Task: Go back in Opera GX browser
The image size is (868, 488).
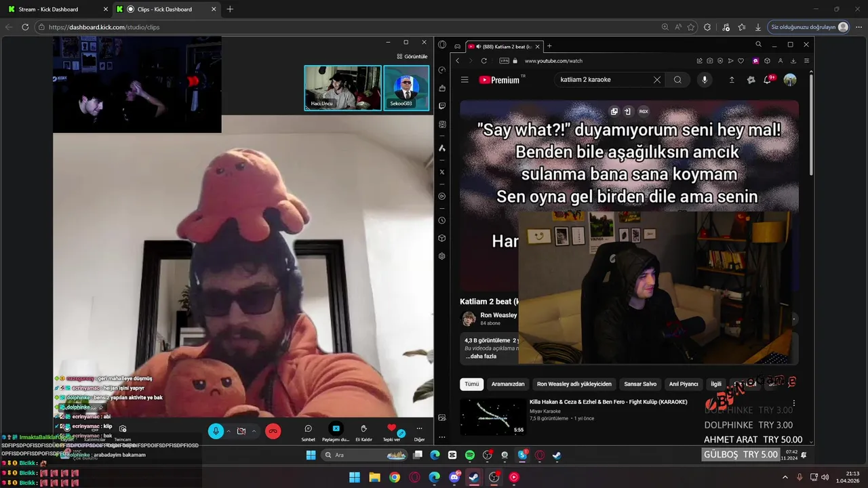Action: coord(458,60)
